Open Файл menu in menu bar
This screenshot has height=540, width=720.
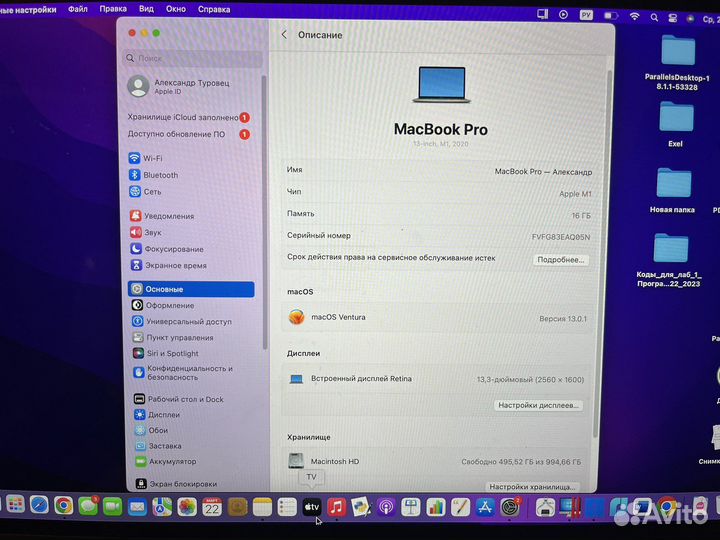click(78, 9)
